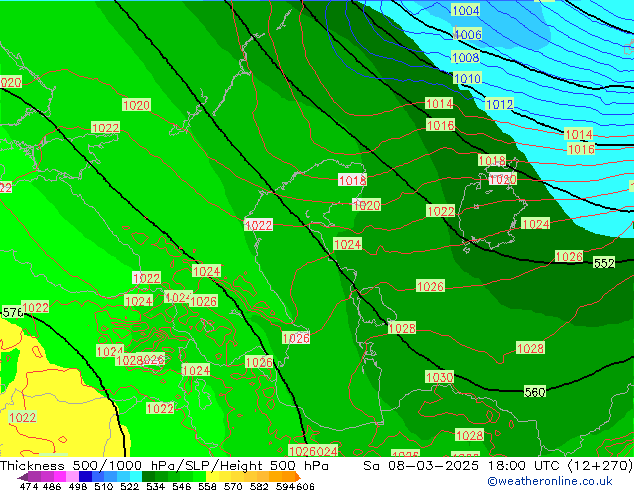
Task: Click the 552 height contour label
Action: tap(604, 263)
